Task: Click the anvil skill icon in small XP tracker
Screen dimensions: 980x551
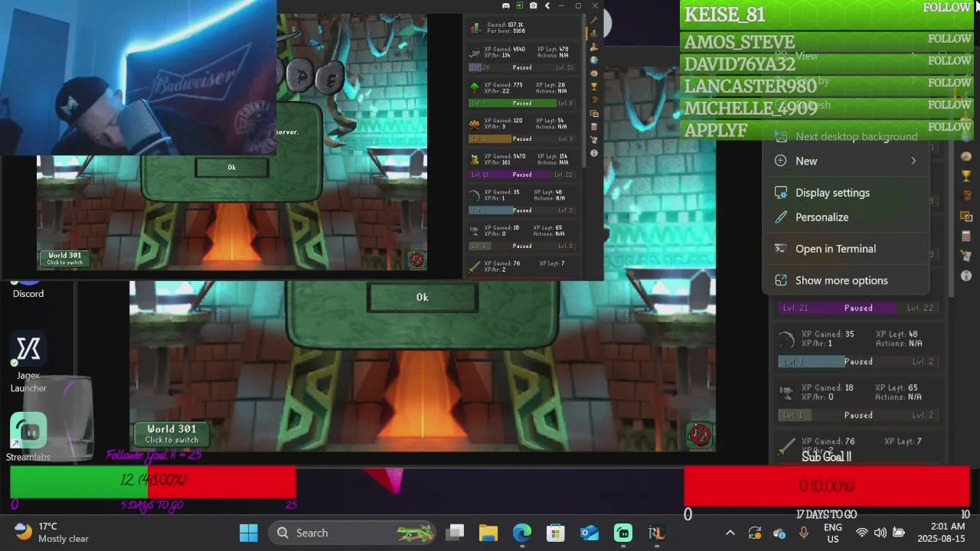Action: (x=474, y=230)
